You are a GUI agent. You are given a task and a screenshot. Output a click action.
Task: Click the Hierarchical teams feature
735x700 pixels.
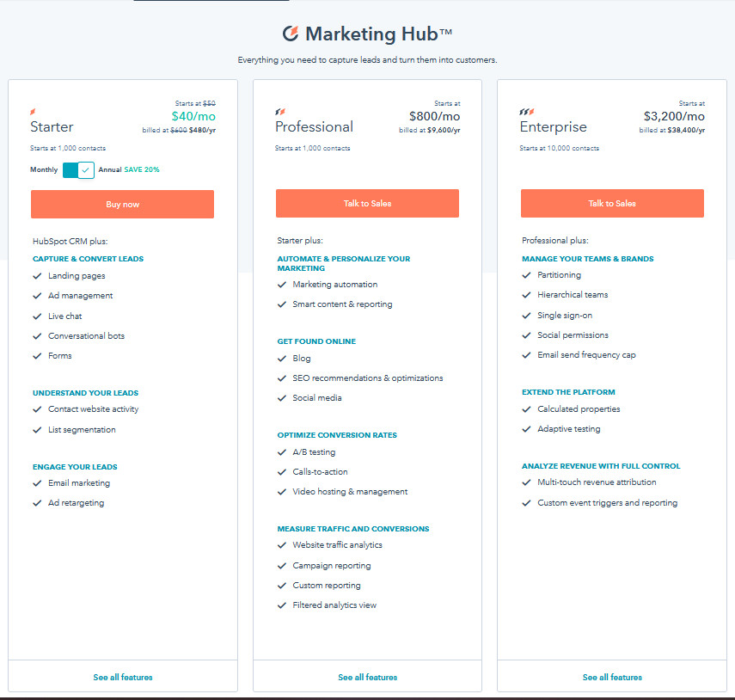point(573,294)
